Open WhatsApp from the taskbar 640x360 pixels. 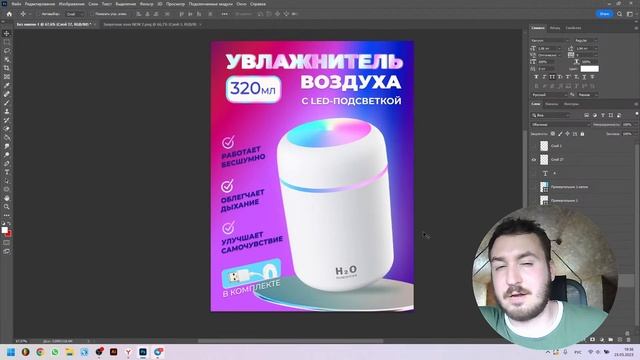tap(55, 352)
